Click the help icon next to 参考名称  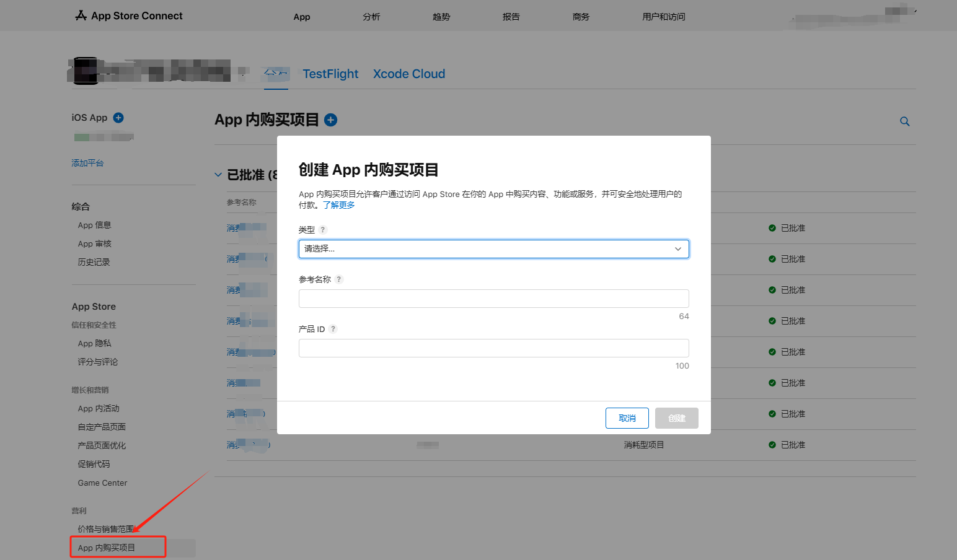click(339, 279)
